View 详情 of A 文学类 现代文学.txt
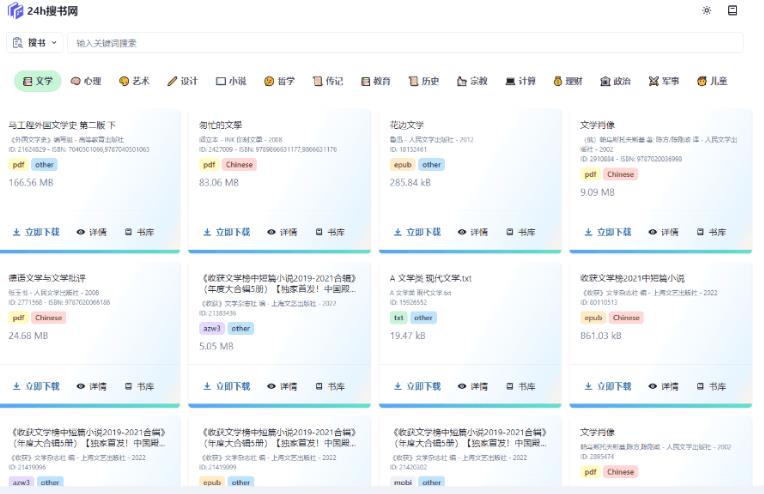This screenshot has width=764, height=494. click(473, 386)
